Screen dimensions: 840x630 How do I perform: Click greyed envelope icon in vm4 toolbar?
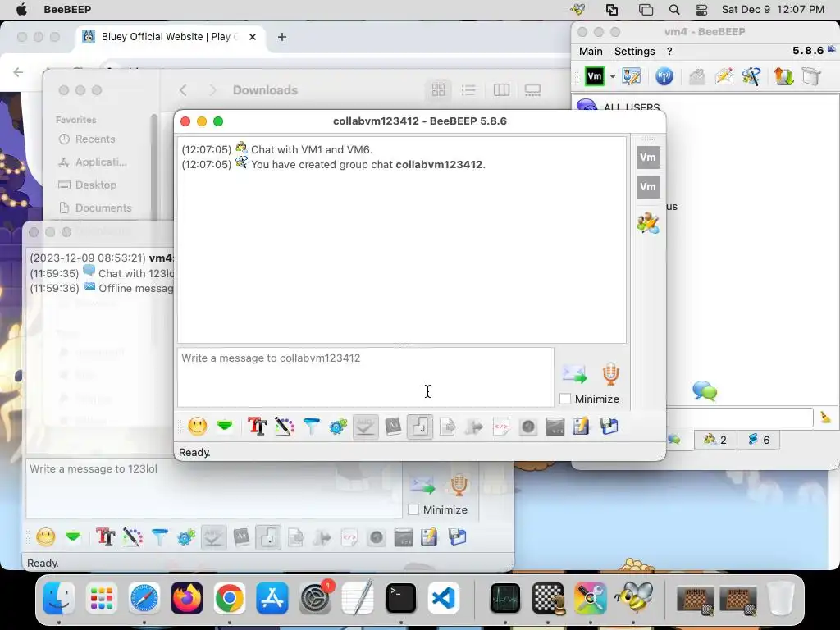coord(696,76)
